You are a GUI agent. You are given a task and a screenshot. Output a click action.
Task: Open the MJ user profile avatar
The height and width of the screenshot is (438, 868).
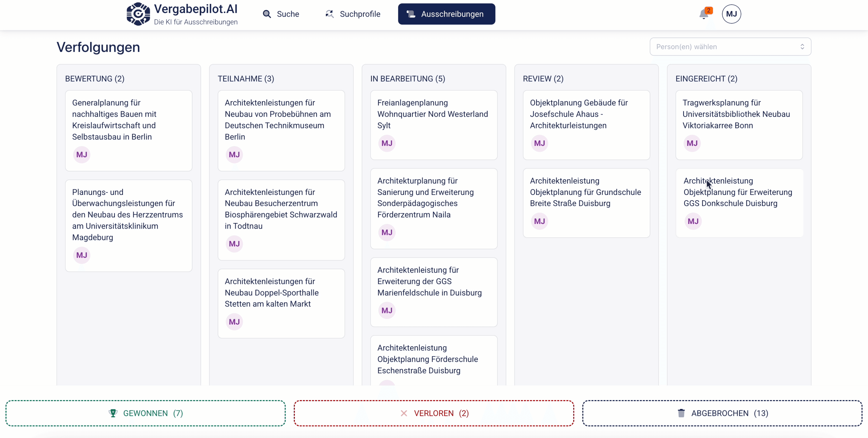click(731, 14)
